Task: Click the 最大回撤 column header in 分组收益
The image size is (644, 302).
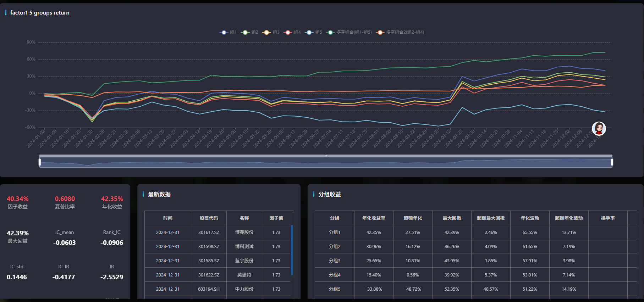Action: point(452,218)
